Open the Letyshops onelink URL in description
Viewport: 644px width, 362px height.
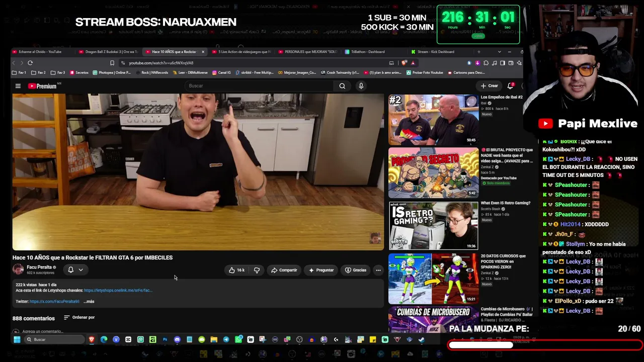(118, 290)
